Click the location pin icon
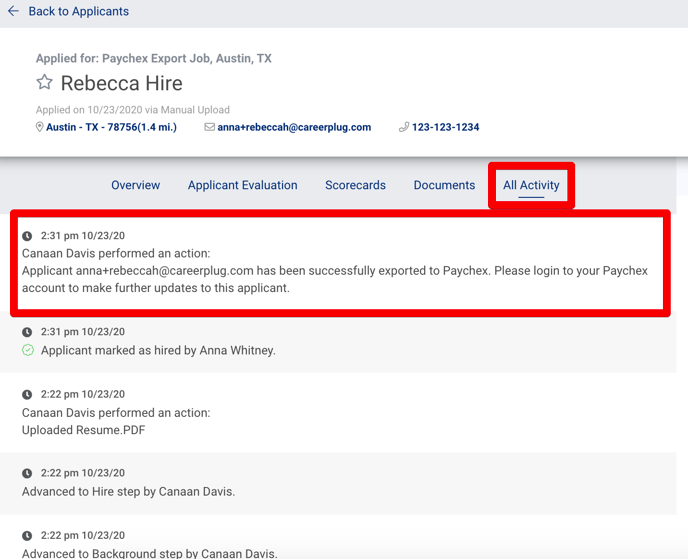The width and height of the screenshot is (688, 559). (39, 127)
